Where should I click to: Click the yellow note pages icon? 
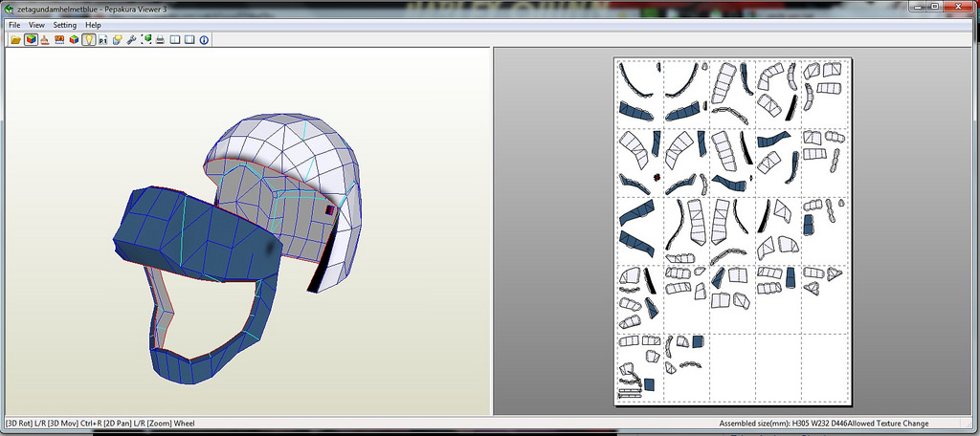click(117, 40)
